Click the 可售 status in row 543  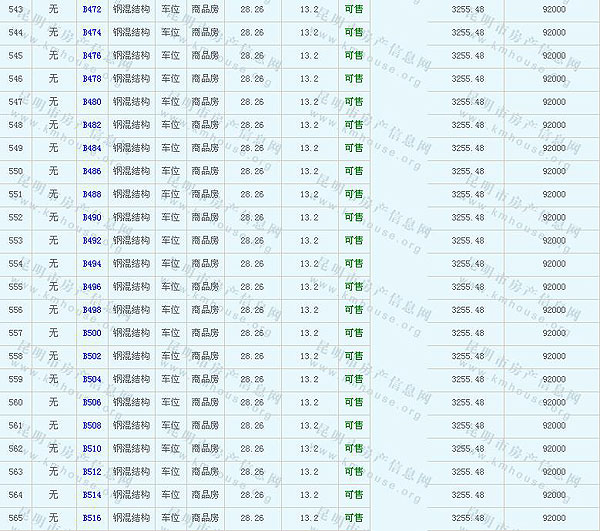point(353,9)
